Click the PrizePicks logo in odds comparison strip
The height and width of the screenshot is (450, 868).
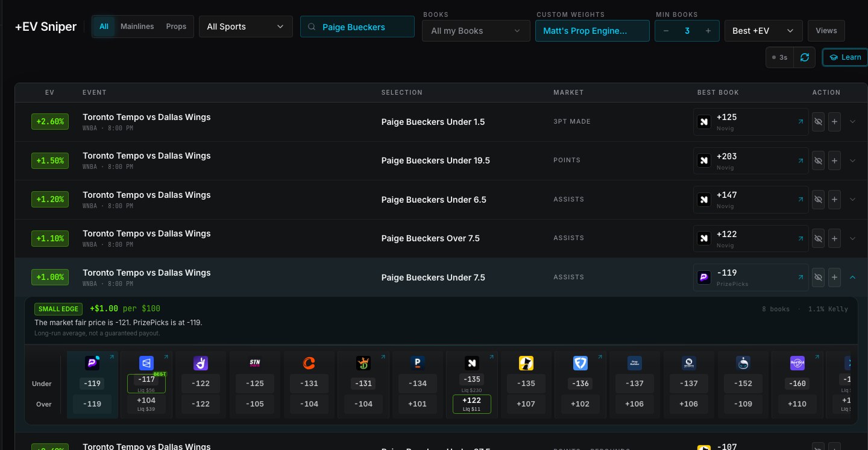pyautogui.click(x=92, y=363)
